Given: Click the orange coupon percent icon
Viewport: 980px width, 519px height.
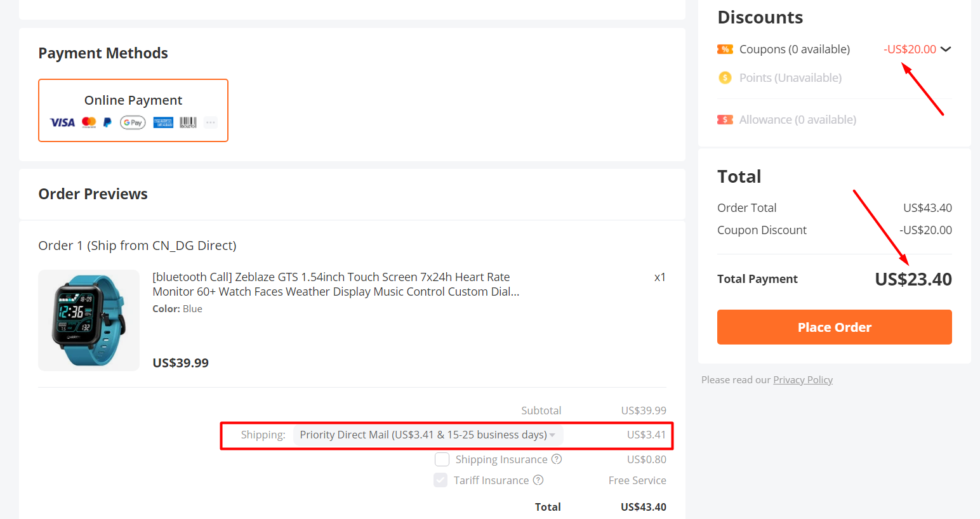Looking at the screenshot, I should pos(725,49).
